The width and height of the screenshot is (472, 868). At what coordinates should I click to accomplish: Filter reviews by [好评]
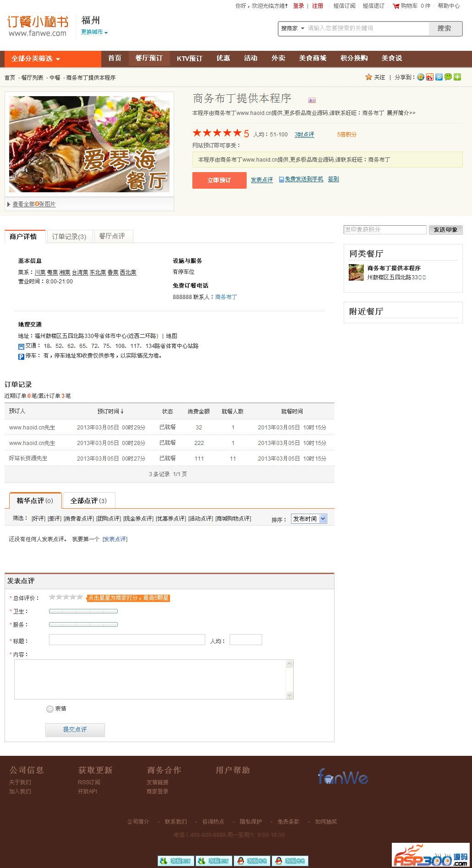(38, 519)
